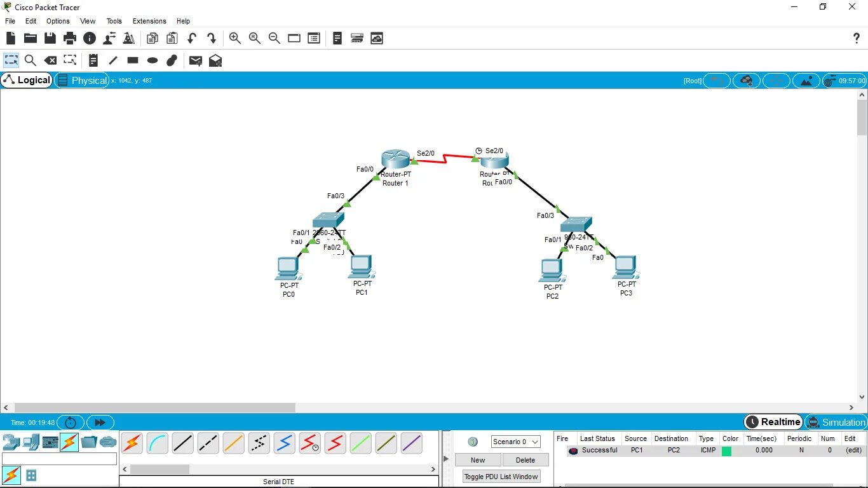Viewport: 868px width, 488px height.
Task: Copy selection with Copy icon
Action: click(153, 38)
